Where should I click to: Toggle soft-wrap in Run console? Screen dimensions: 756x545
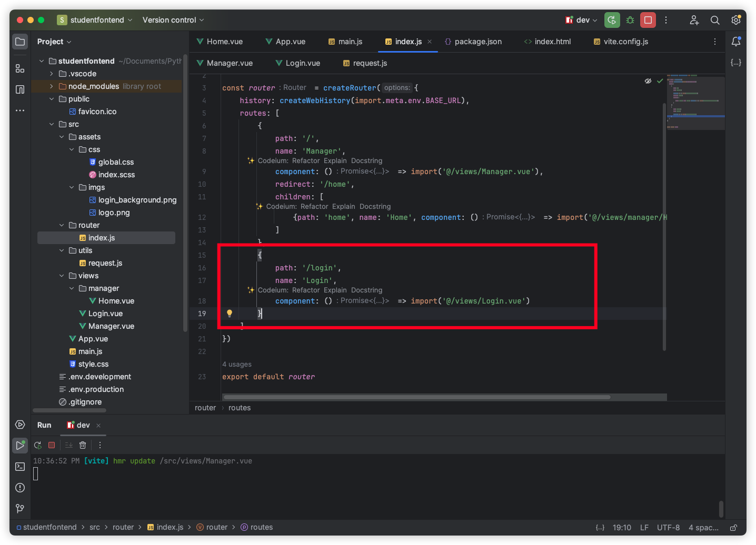point(68,445)
